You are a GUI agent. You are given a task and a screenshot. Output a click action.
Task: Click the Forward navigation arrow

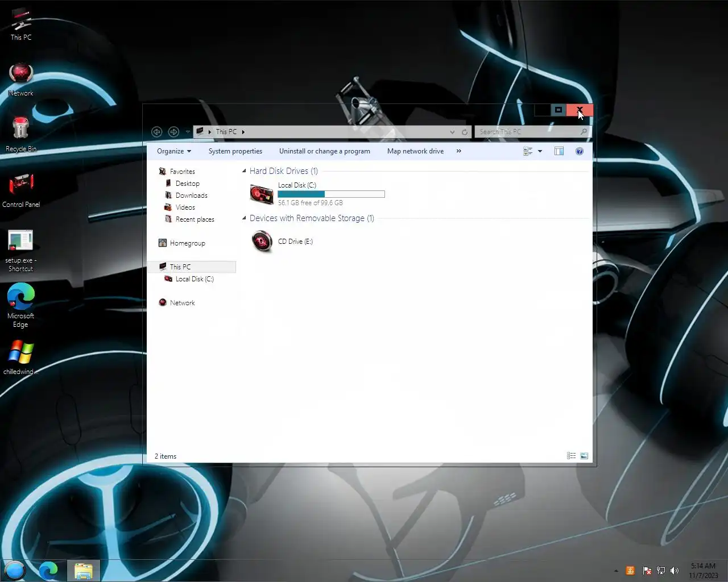(173, 132)
